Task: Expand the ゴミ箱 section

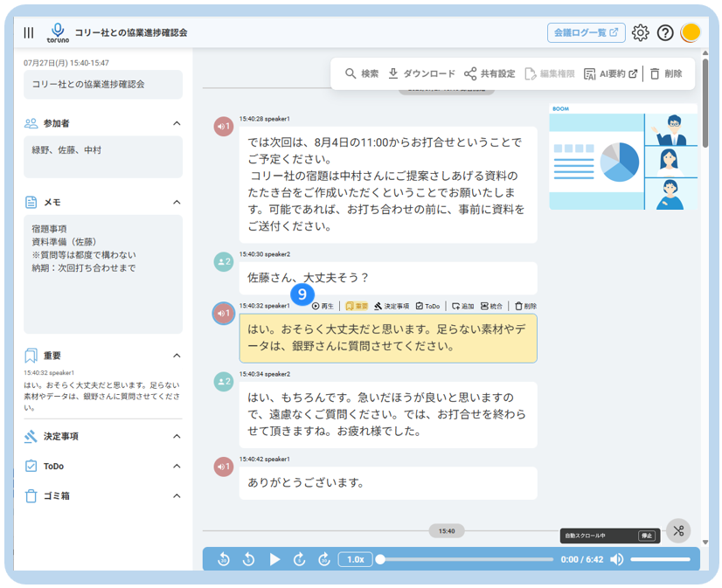Action: (177, 496)
